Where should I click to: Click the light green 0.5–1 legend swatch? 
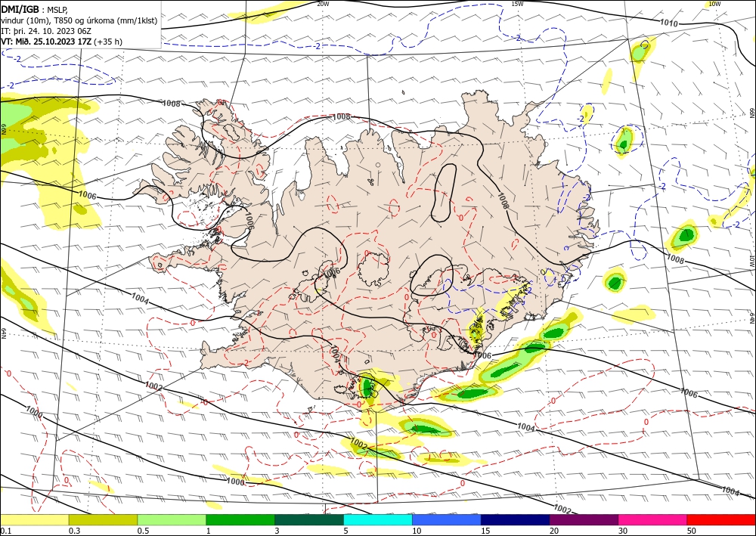pos(172,519)
